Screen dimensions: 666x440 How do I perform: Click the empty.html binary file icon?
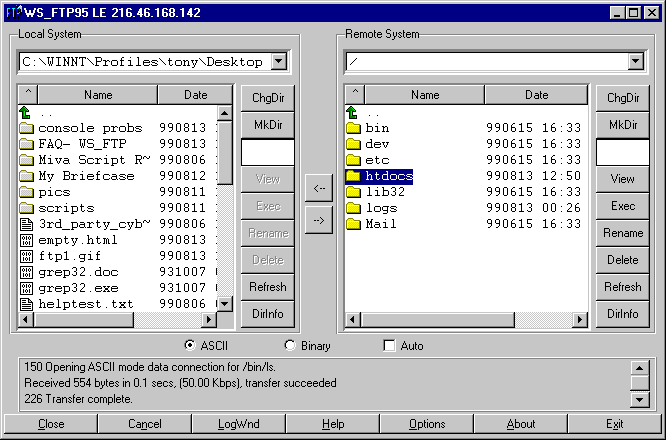coord(26,240)
